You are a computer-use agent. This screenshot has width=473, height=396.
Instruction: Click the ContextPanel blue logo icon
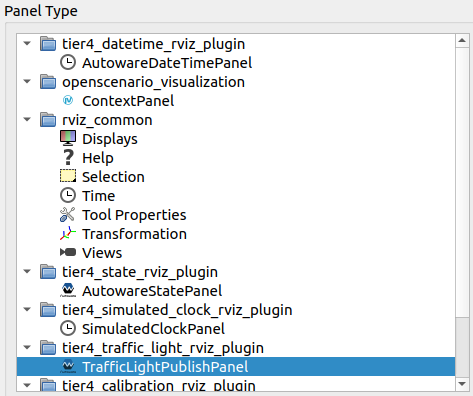pos(68,100)
